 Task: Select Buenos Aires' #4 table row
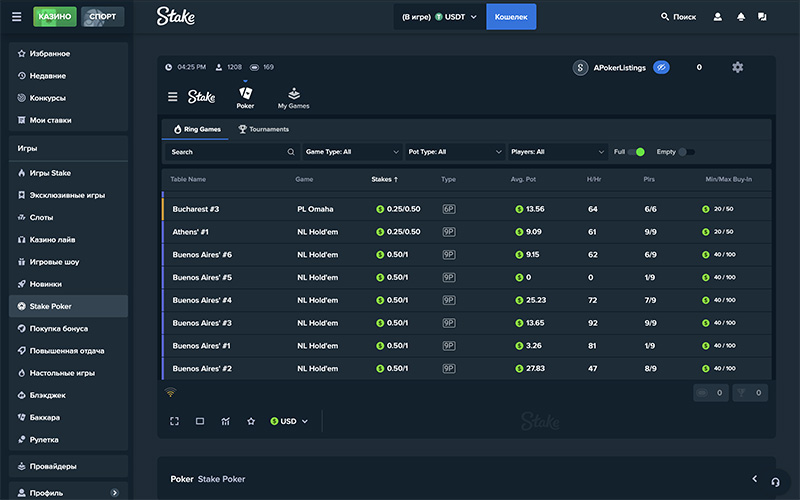coord(467,300)
